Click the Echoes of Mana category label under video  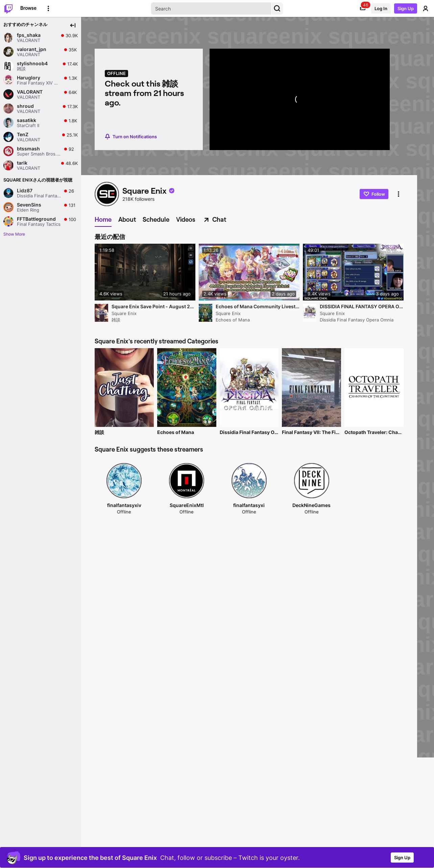233,320
